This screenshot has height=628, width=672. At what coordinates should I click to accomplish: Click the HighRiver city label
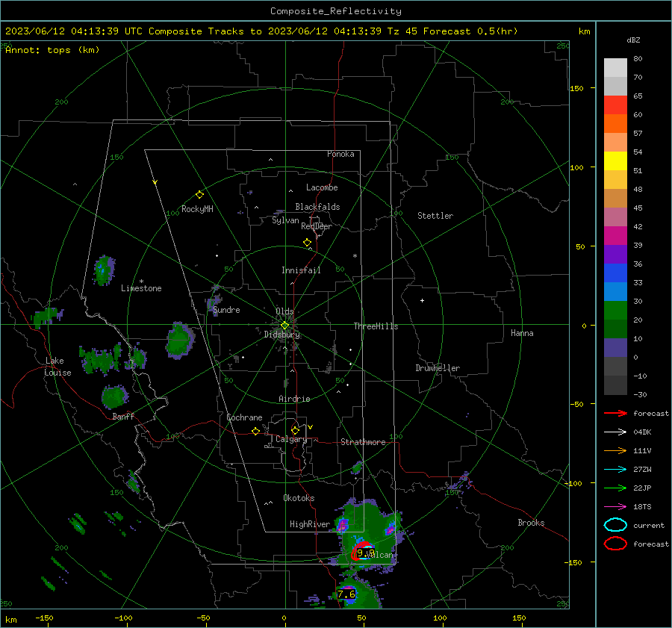pyautogui.click(x=310, y=524)
